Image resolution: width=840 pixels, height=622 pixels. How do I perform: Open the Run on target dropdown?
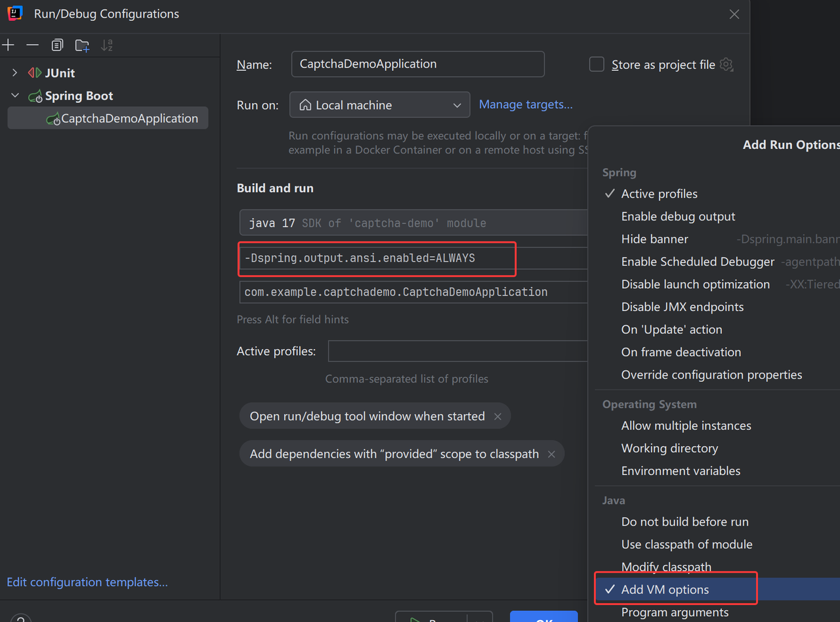[380, 105]
